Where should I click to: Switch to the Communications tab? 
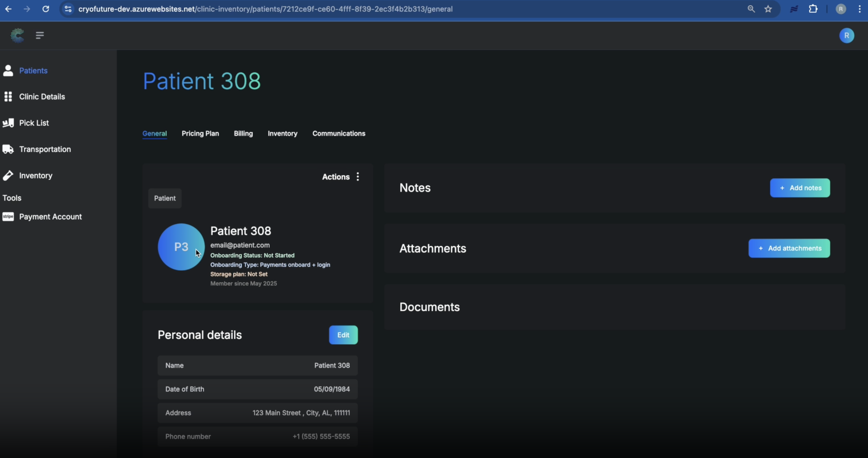pyautogui.click(x=339, y=134)
